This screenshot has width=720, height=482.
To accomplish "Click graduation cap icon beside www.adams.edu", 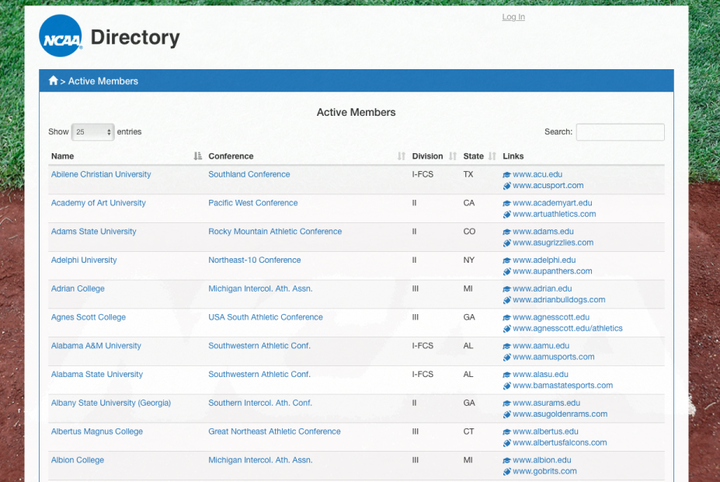I will click(506, 231).
